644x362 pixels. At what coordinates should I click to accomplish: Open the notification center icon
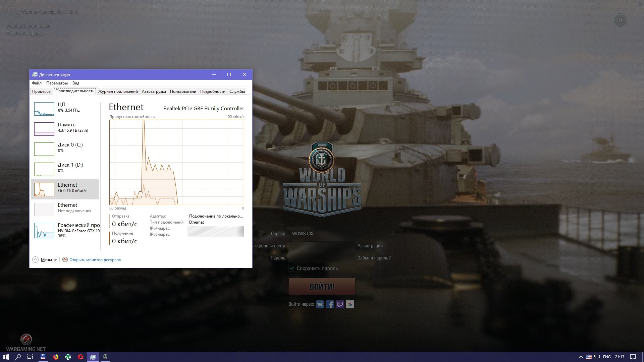(633, 357)
